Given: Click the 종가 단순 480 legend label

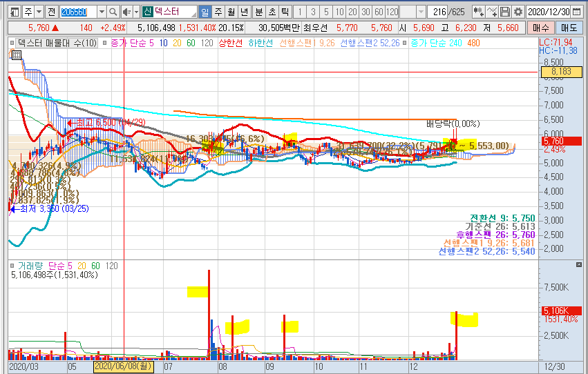Looking at the screenshot, I should click(x=473, y=43).
